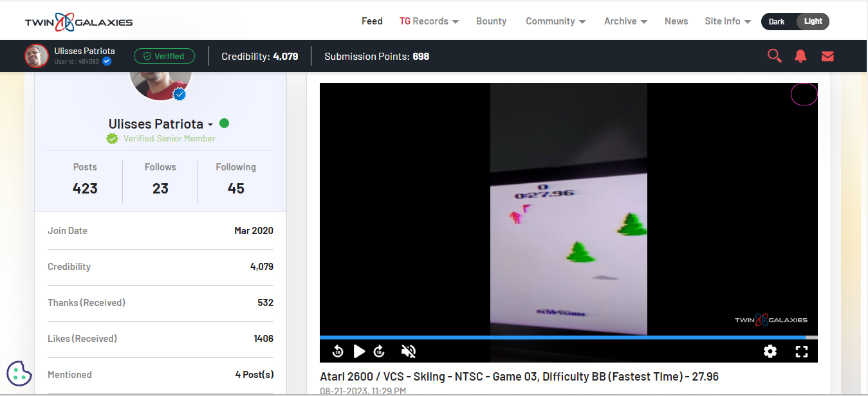The width and height of the screenshot is (868, 396).
Task: Click the large profile picture
Action: click(161, 85)
